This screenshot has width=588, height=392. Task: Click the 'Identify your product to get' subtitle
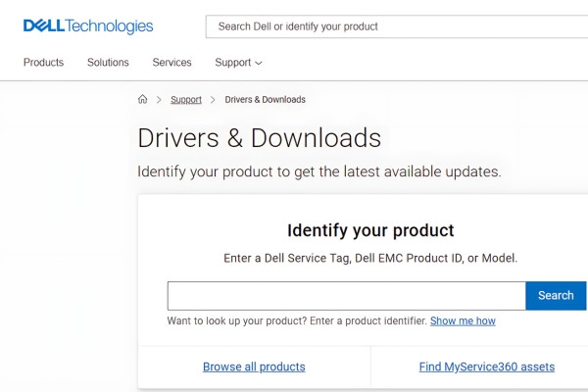319,171
